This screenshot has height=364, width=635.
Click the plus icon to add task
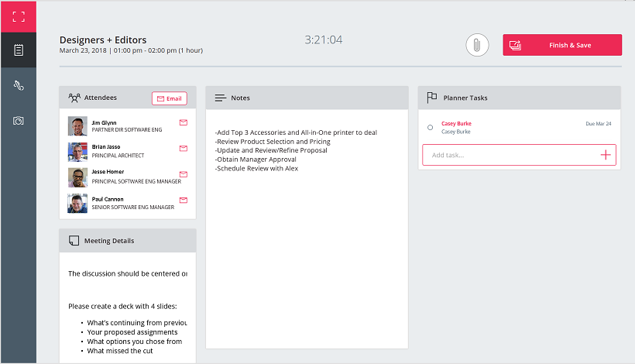606,155
